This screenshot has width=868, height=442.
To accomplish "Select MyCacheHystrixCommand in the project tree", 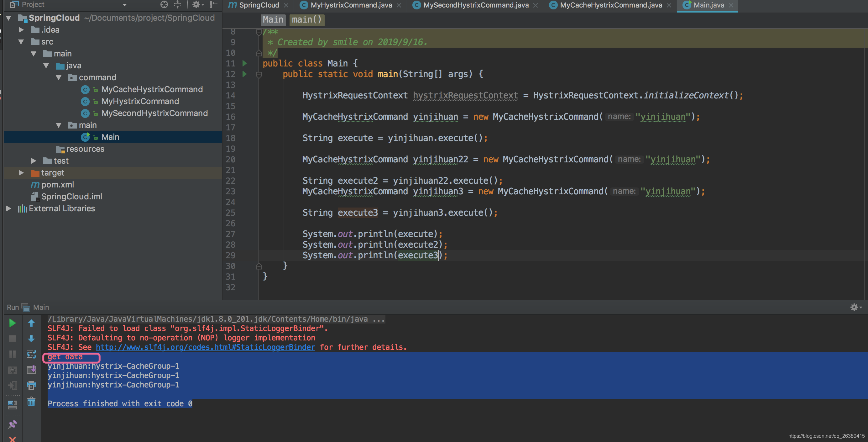I will (x=152, y=89).
